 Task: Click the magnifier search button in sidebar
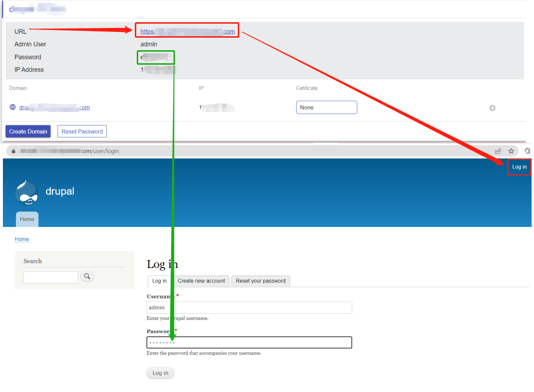click(87, 277)
